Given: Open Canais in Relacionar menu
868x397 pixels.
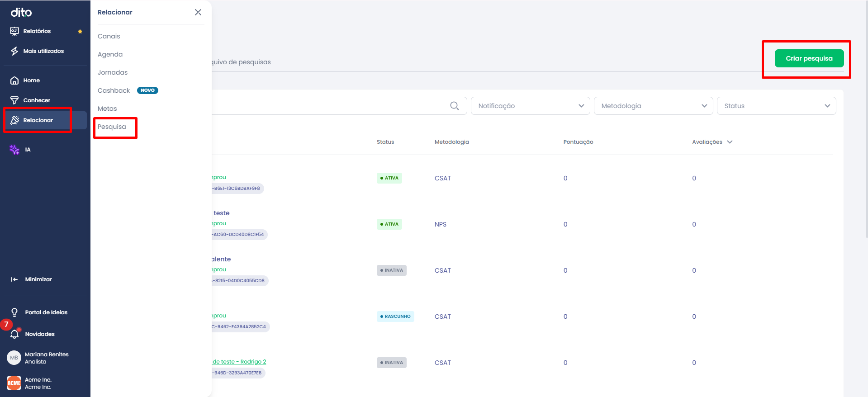Looking at the screenshot, I should [x=109, y=36].
